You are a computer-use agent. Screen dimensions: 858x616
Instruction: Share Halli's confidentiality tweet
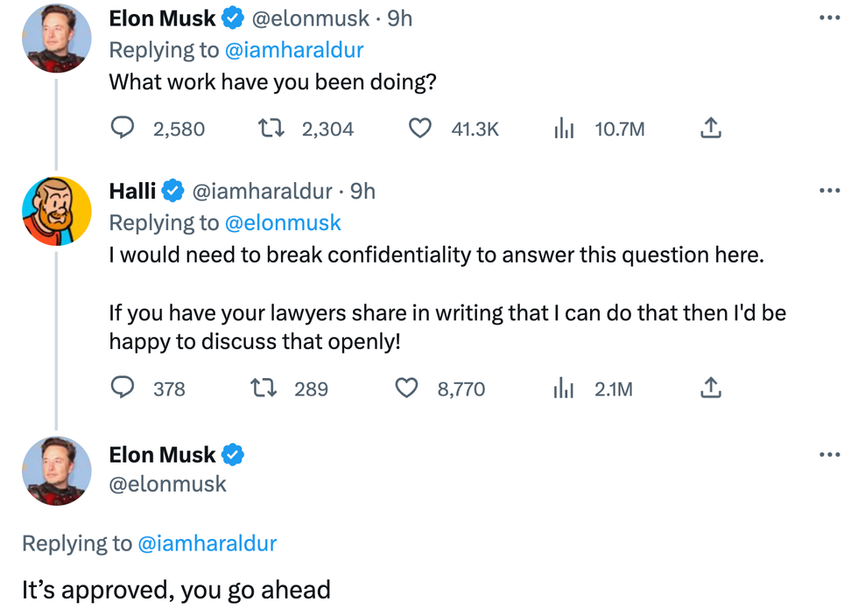pyautogui.click(x=711, y=388)
